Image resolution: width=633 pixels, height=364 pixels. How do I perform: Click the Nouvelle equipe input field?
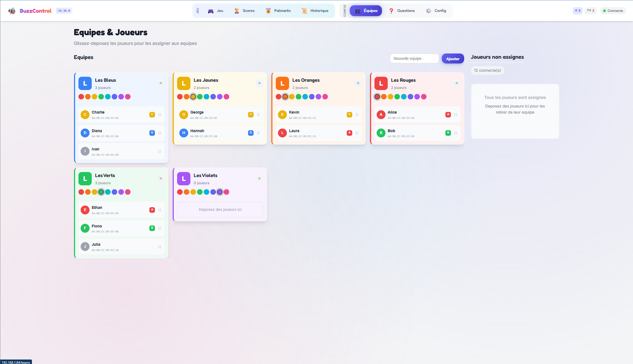[x=414, y=58]
